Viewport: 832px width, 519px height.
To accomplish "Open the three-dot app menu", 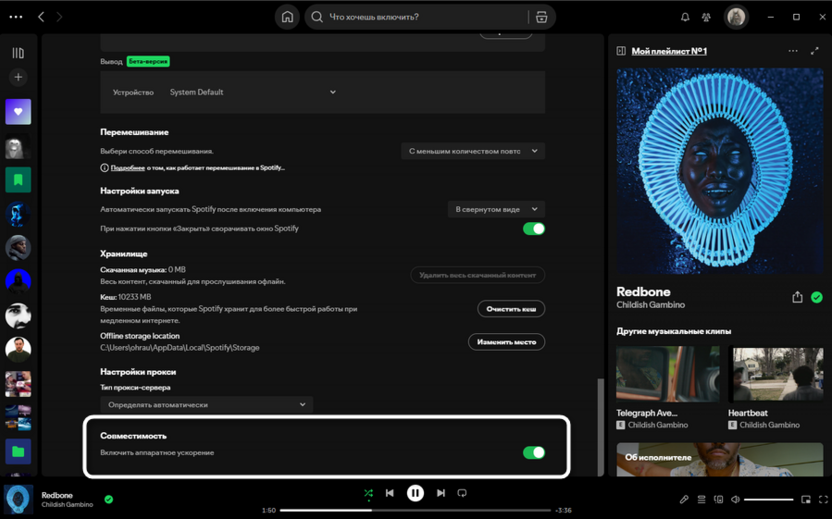I will (x=16, y=17).
